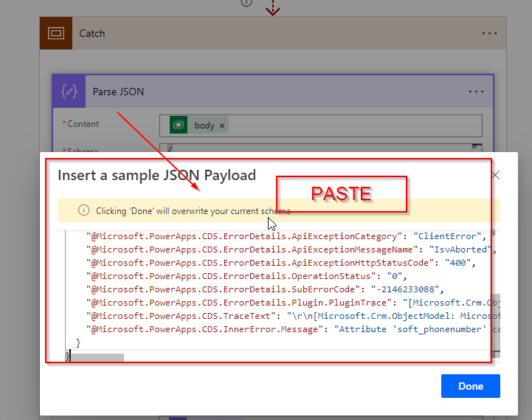
Task: Open the Parse JSON action ellipsis menu
Action: coord(476,92)
